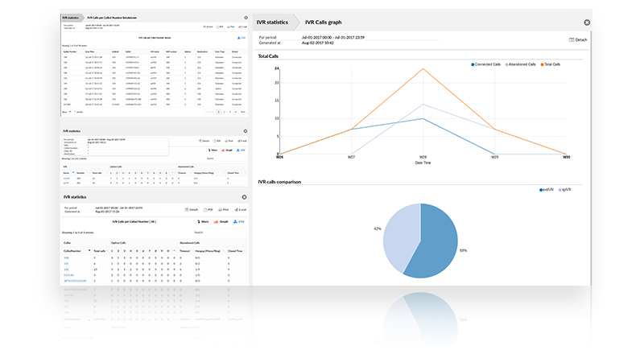Open Graph in middle IVR statistics panel

[227, 150]
